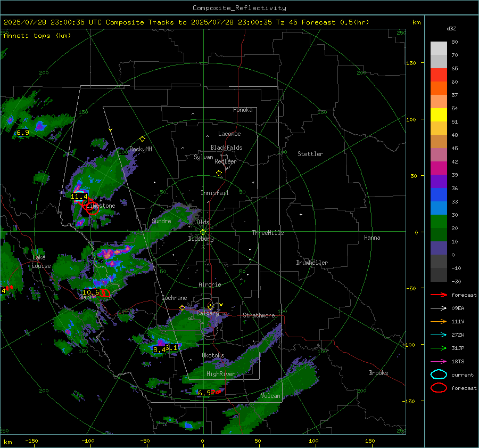Pick the purple 36 dBZ scale swatch
Image resolution: width=479 pixels, height=448 pixels.
point(439,182)
